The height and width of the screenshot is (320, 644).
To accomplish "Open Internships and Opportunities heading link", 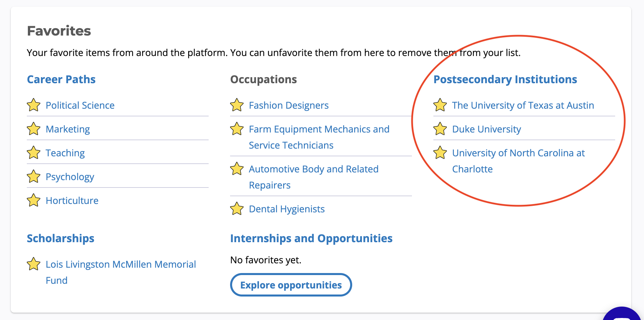I will point(311,238).
